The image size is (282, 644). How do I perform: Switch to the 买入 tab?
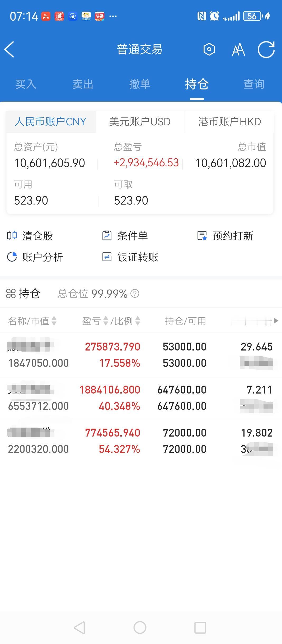(x=26, y=84)
